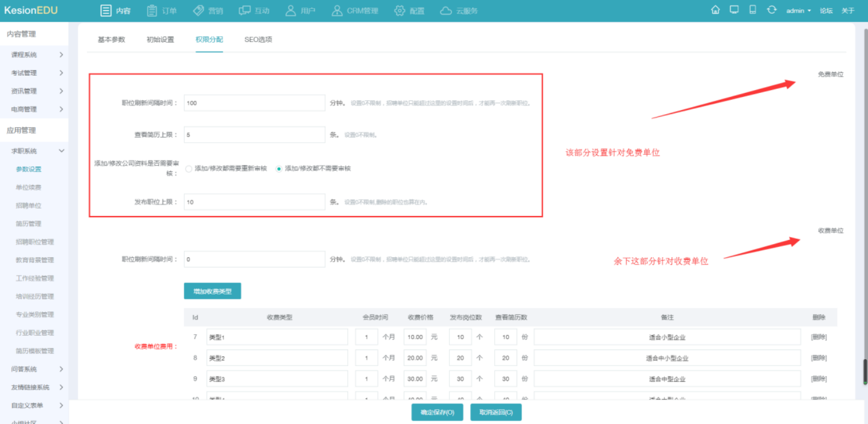Screen dimensions: 868x424
Task: Switch to the 基本参数 tab
Action: (111, 40)
